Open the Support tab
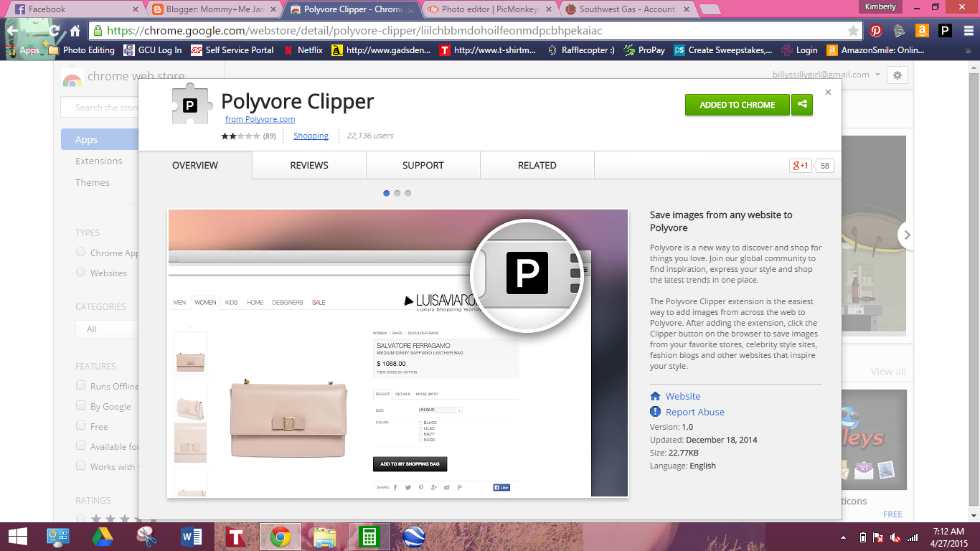980x551 pixels. point(423,165)
